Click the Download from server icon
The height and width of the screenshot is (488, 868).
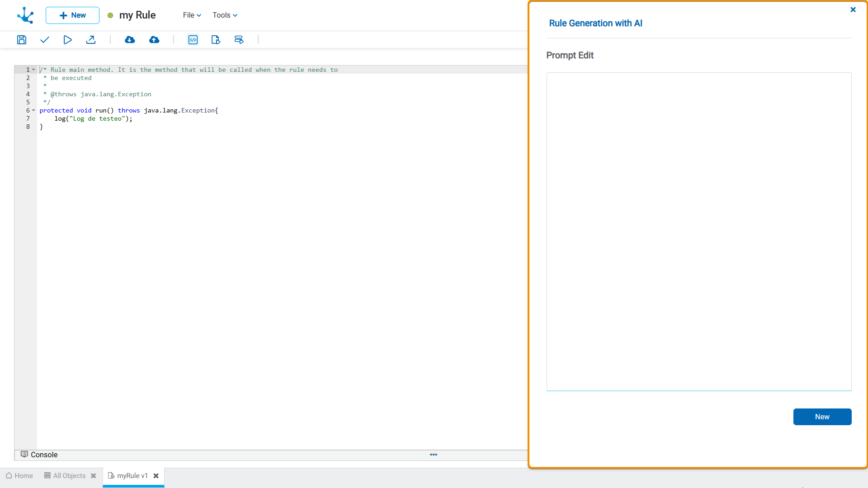(129, 39)
